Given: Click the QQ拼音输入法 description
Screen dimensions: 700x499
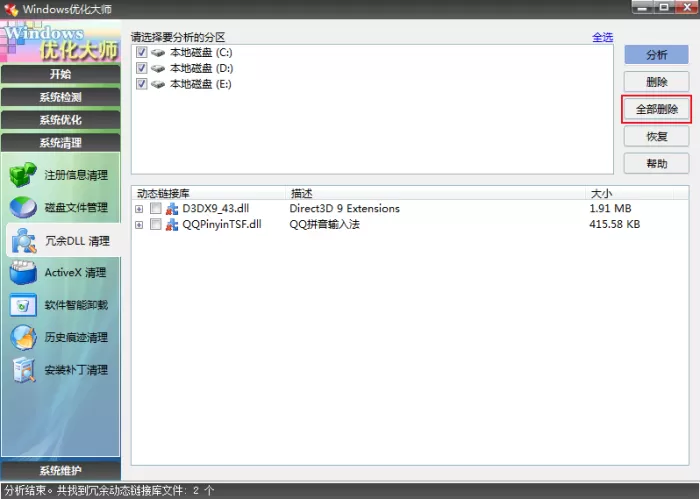Looking at the screenshot, I should coord(325,224).
